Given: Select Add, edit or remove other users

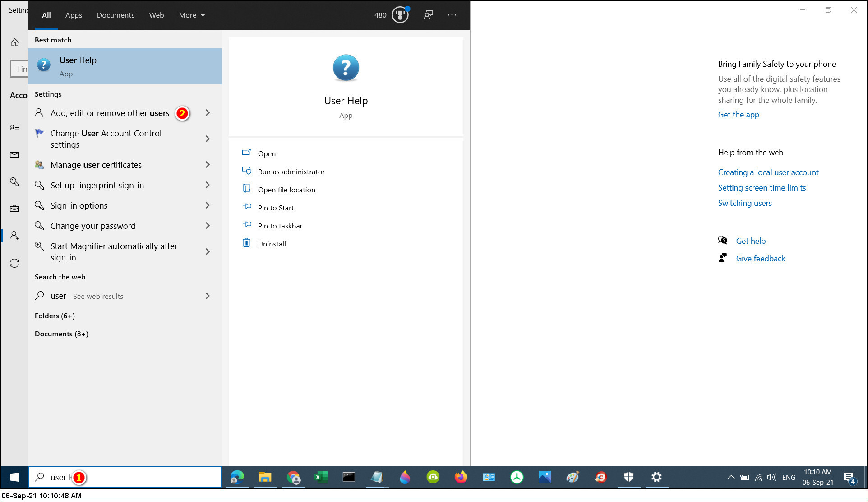Looking at the screenshot, I should click(x=110, y=113).
